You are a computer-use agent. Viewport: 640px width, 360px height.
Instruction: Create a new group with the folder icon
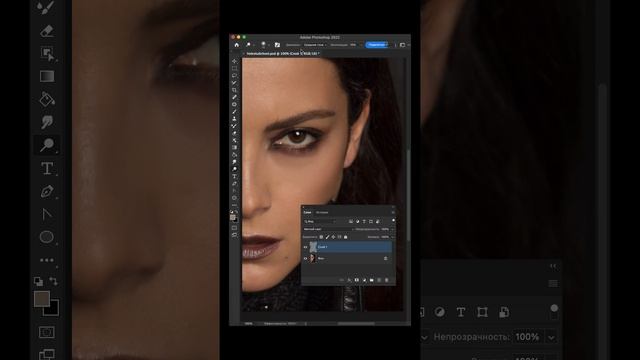click(371, 280)
